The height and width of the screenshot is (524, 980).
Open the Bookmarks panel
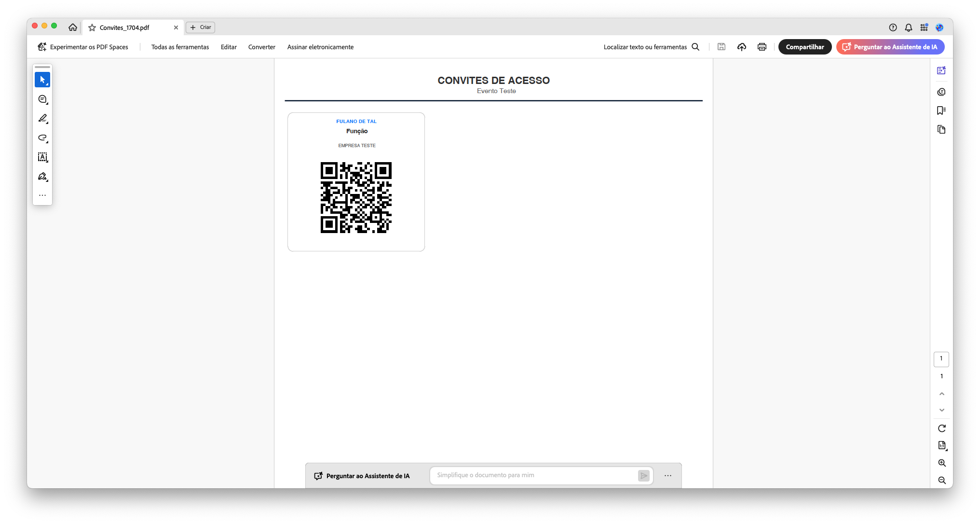tap(941, 110)
